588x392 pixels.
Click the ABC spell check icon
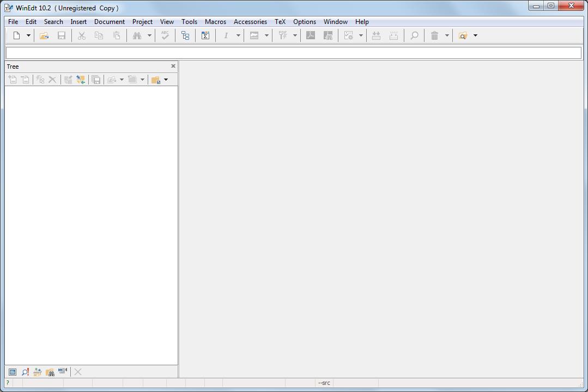tap(165, 35)
